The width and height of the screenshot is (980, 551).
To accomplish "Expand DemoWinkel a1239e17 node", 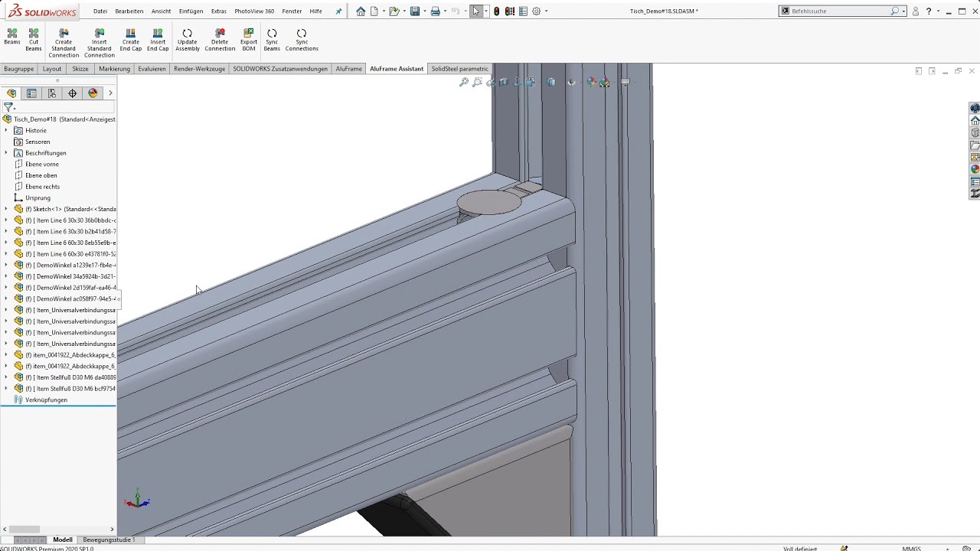I will (x=6, y=266).
